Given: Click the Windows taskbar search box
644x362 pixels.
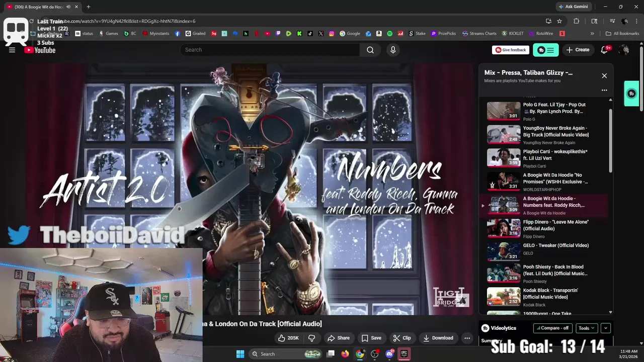Looking at the screenshot, I should (285, 354).
